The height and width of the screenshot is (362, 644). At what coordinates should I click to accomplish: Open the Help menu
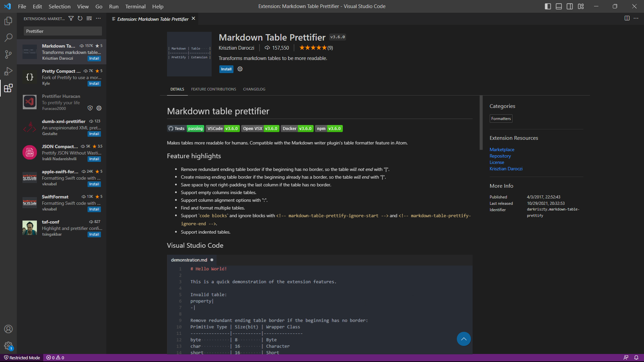[158, 6]
